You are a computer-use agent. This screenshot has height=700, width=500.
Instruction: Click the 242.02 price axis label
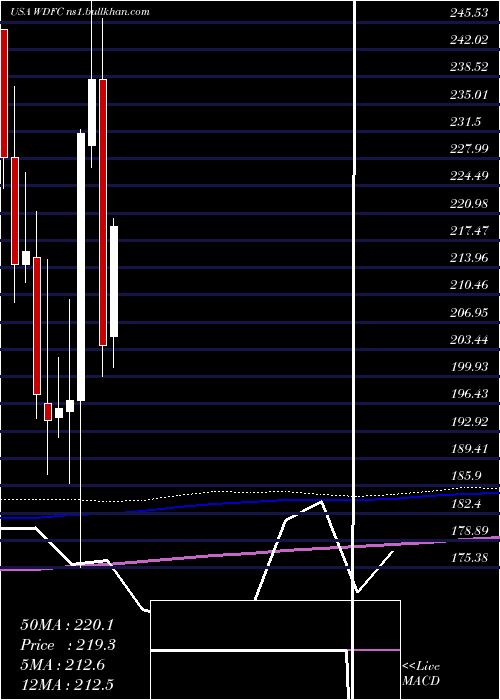click(469, 40)
